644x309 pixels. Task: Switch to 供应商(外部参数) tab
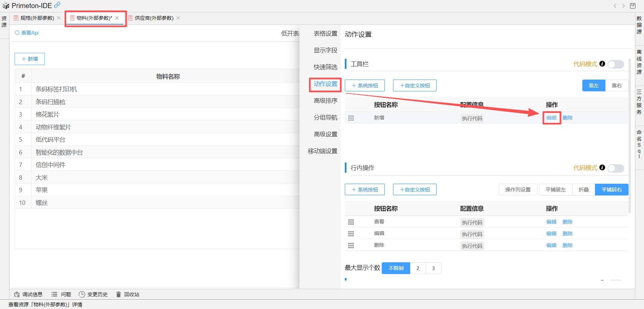point(154,18)
